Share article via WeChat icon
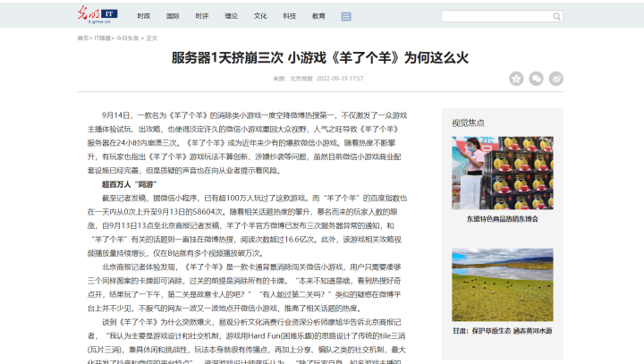The width and height of the screenshot is (644, 364). [x=536, y=79]
